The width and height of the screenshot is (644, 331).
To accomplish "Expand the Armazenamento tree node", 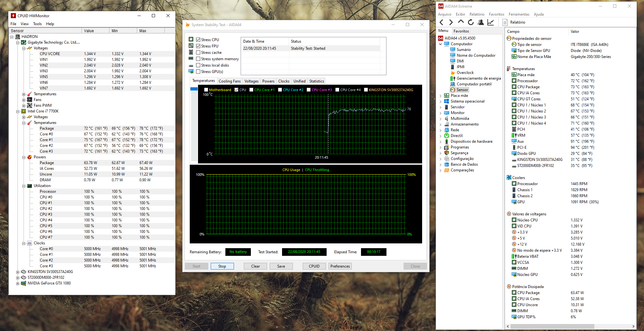I will pos(441,124).
